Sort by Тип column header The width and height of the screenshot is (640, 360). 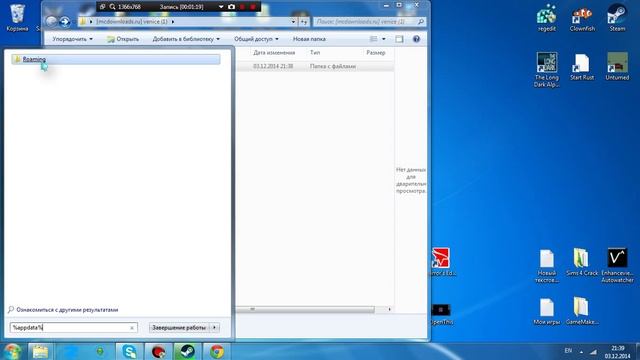315,53
